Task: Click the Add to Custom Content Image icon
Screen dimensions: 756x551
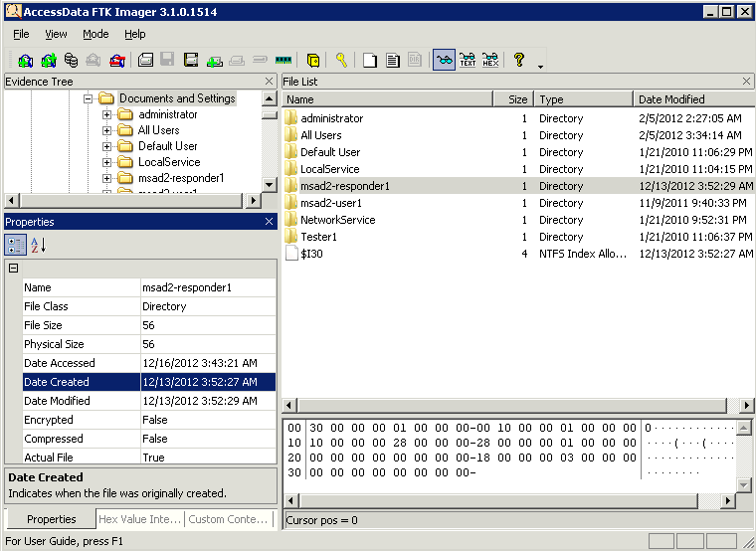Action: coord(214,61)
